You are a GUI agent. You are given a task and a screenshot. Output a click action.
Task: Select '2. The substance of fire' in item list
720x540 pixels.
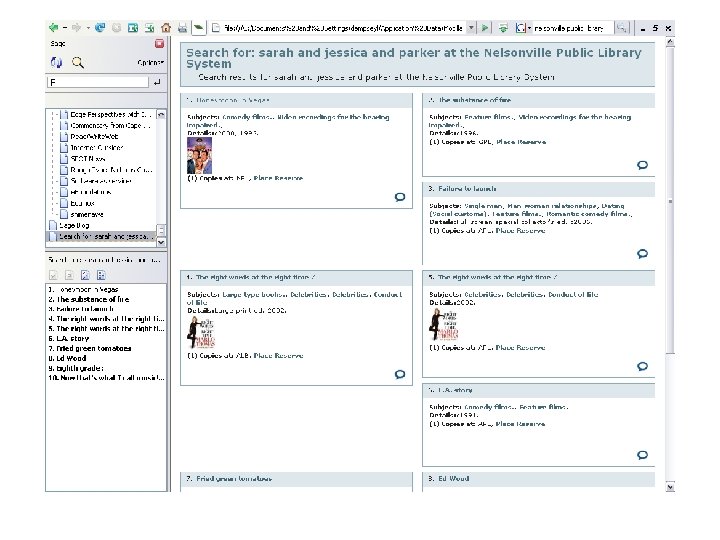[x=89, y=299]
